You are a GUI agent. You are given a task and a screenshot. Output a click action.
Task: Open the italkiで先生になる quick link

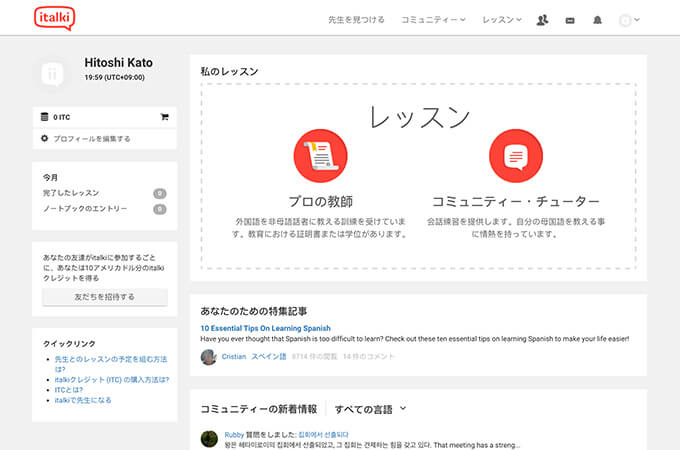(x=83, y=400)
